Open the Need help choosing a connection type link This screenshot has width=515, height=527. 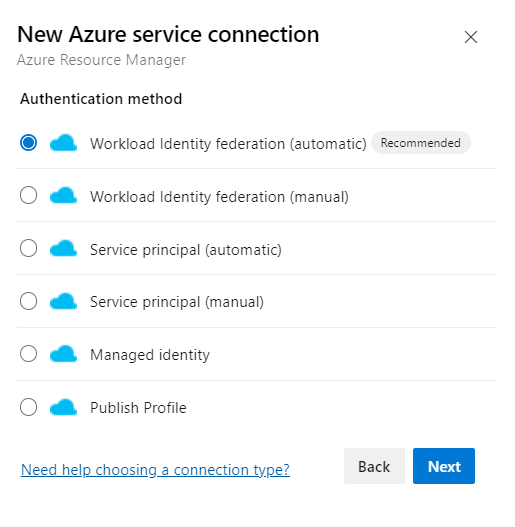click(155, 470)
